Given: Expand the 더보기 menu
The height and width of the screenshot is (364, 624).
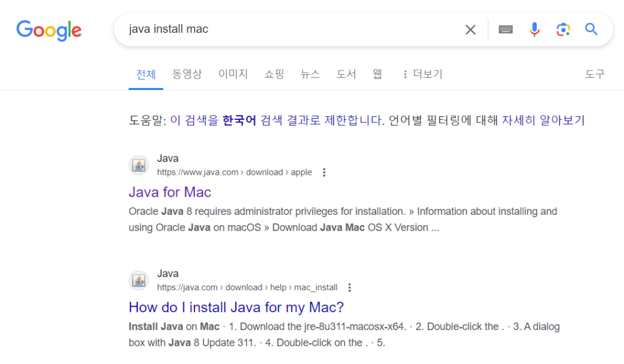Looking at the screenshot, I should [423, 74].
